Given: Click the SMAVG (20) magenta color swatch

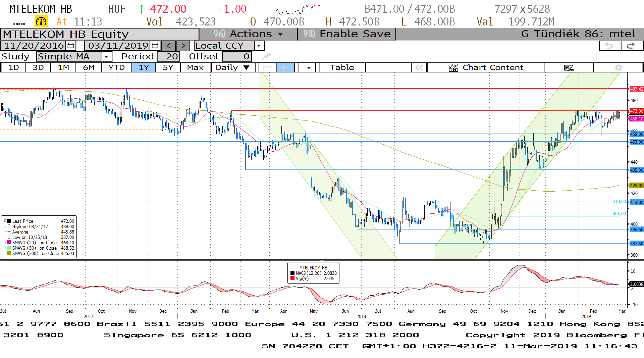Looking at the screenshot, I should click(9, 243).
